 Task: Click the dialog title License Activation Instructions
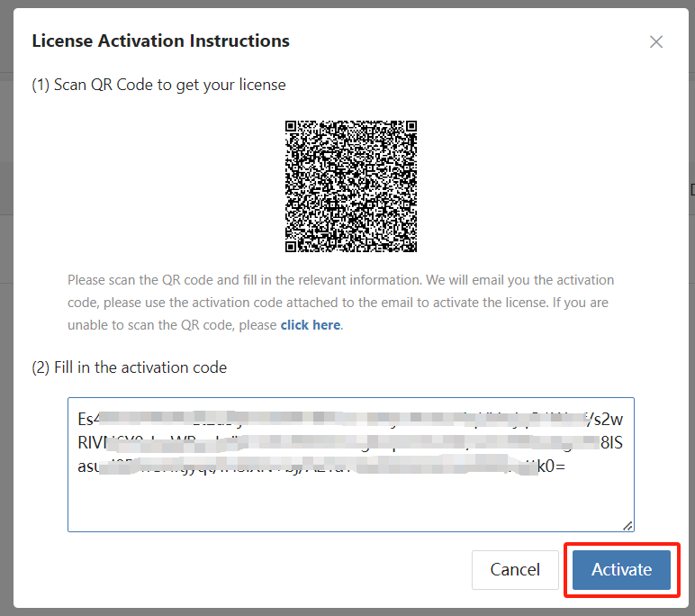pyautogui.click(x=160, y=41)
